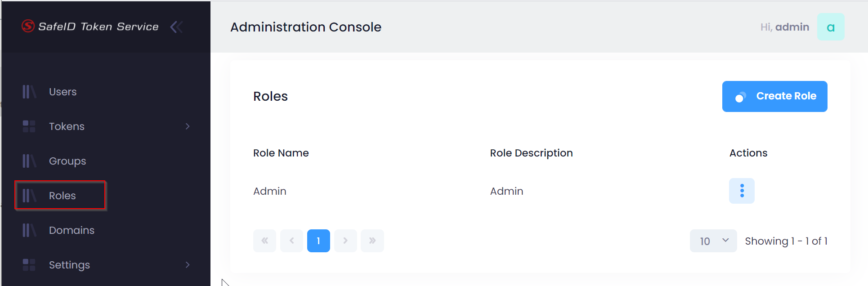Expand the Settings submenu arrow
The image size is (868, 286).
click(188, 265)
